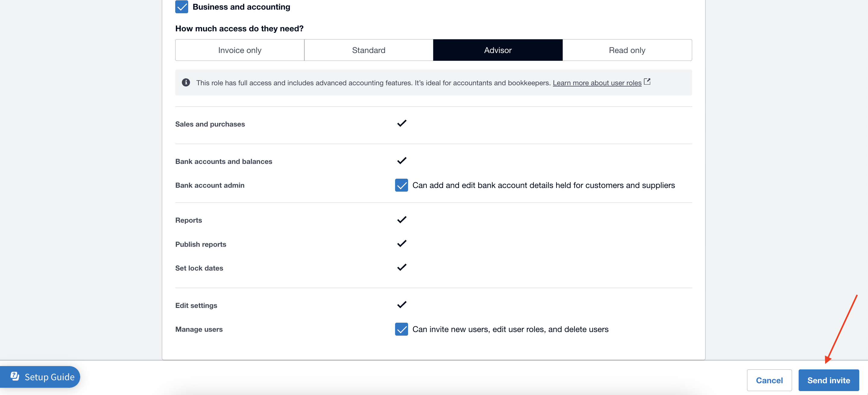Click the Bank accounts and balances checkmark
This screenshot has height=395, width=868.
(402, 161)
